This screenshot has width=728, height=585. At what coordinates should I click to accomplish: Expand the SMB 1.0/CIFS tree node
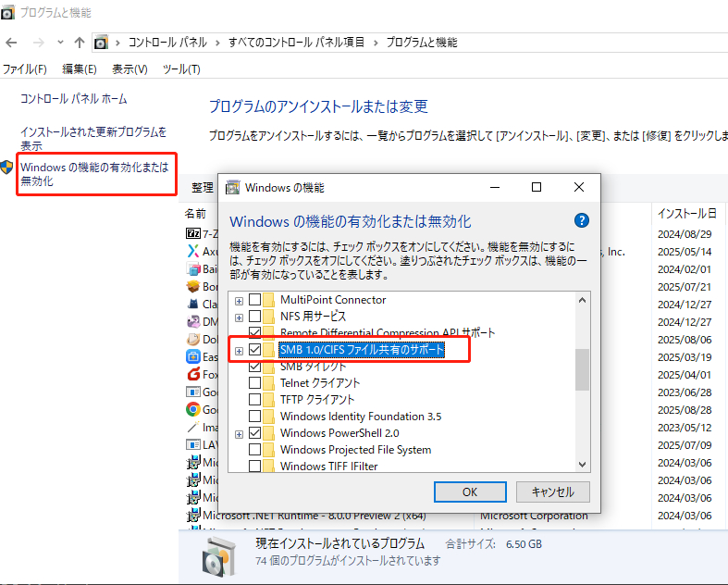[239, 351]
